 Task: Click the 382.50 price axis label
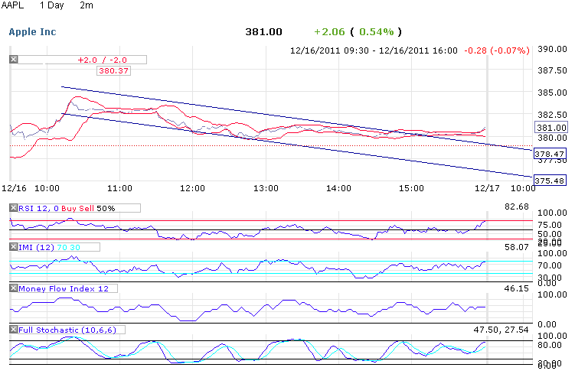pos(552,115)
